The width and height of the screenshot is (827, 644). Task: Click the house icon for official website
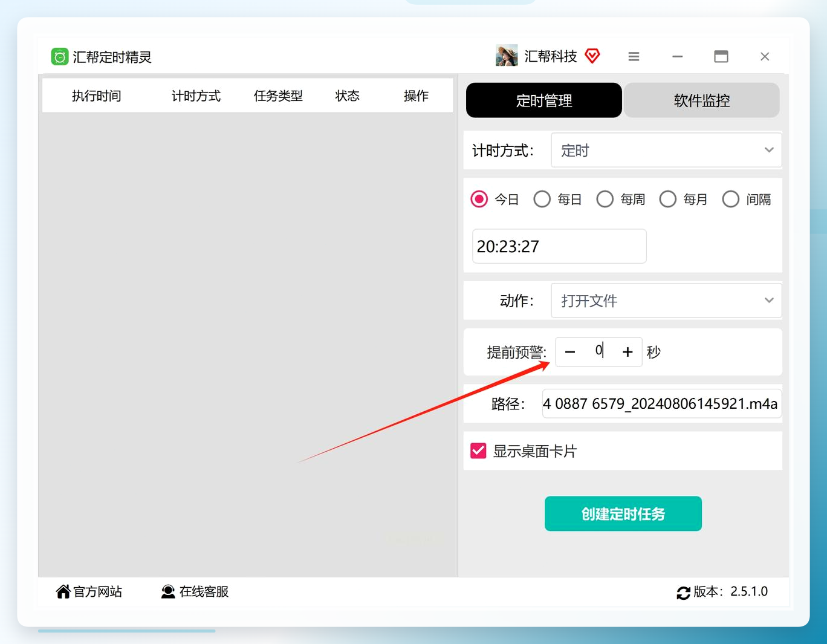[63, 591]
